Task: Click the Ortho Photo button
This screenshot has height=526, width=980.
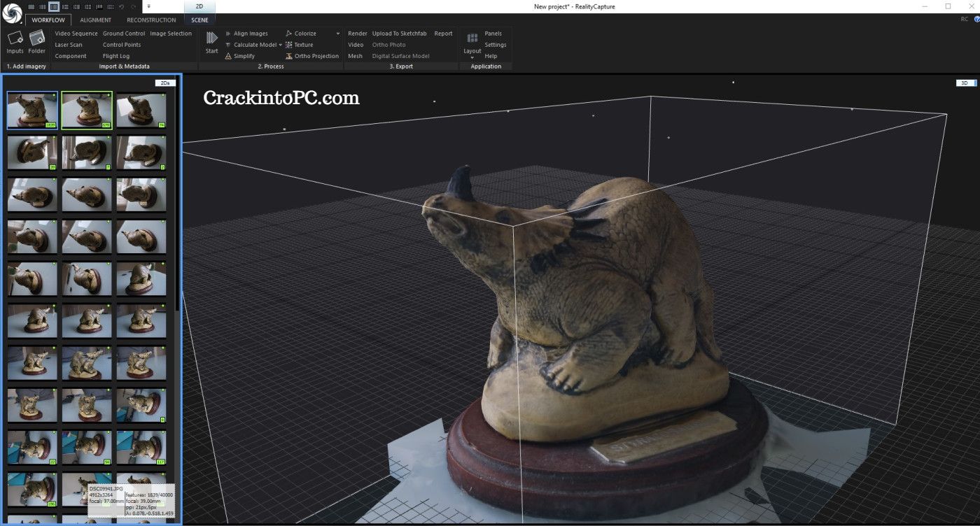Action: click(388, 45)
